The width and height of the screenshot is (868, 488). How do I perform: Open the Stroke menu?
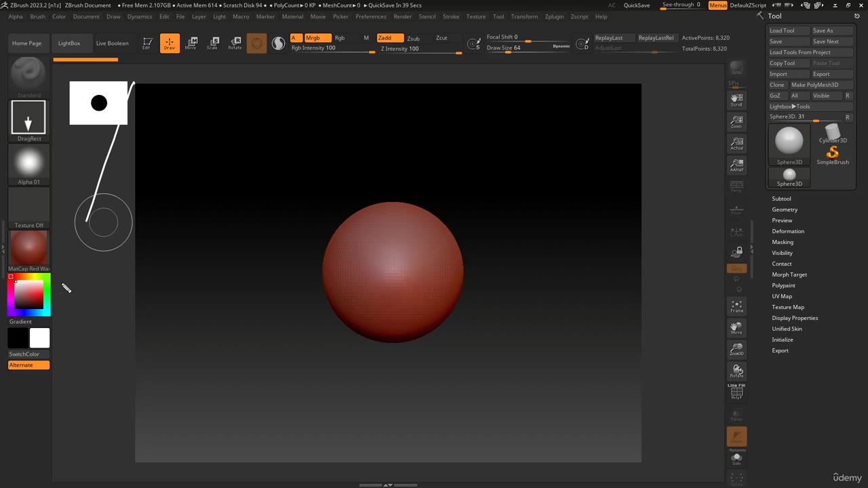450,16
